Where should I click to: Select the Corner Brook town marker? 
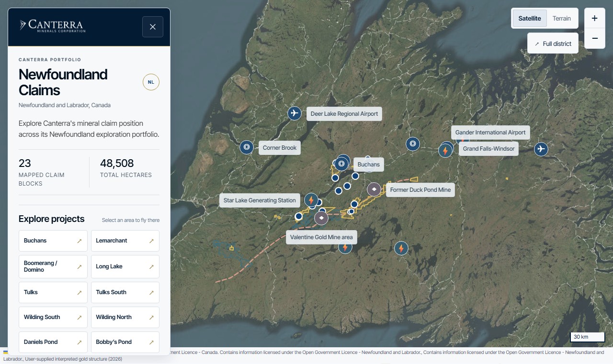tap(247, 147)
